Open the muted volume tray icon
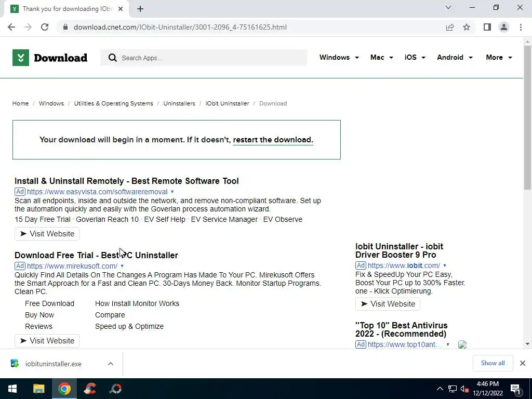Screen dimensions: 532x399 464,389
